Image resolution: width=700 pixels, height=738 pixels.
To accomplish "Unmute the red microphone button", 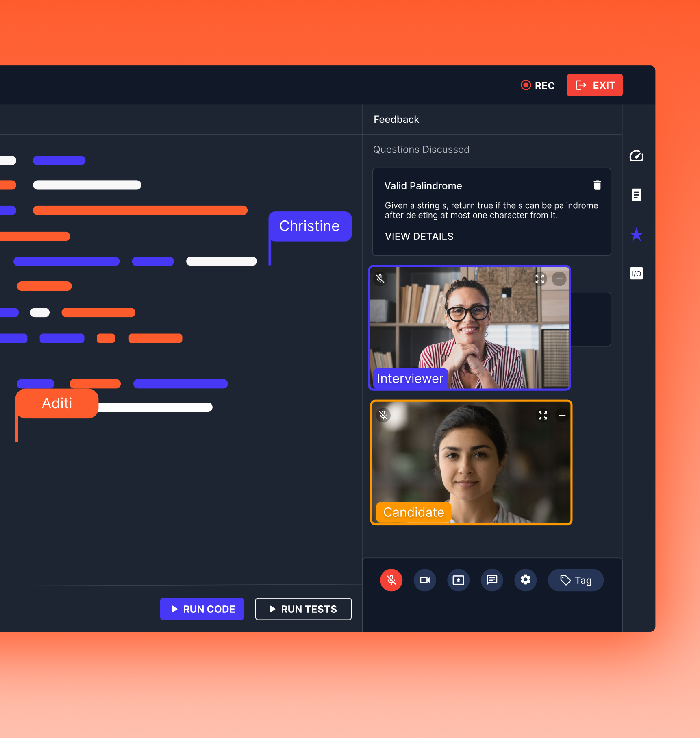I will (391, 580).
